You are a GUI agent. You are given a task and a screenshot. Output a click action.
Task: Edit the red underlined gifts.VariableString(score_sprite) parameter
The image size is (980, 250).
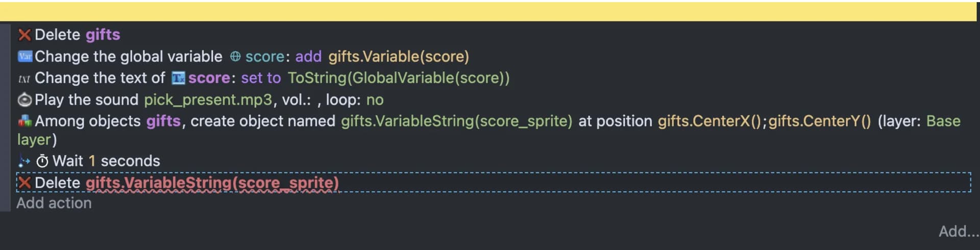point(212,183)
